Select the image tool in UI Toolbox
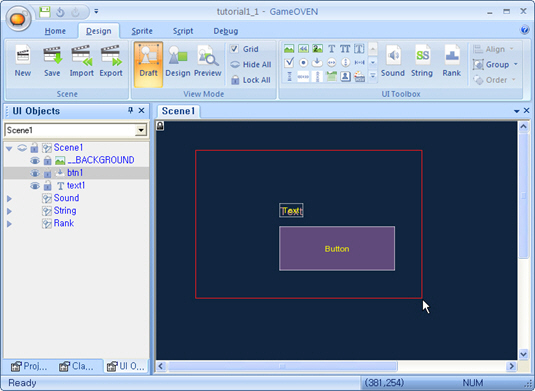The width and height of the screenshot is (535, 391). [x=289, y=49]
